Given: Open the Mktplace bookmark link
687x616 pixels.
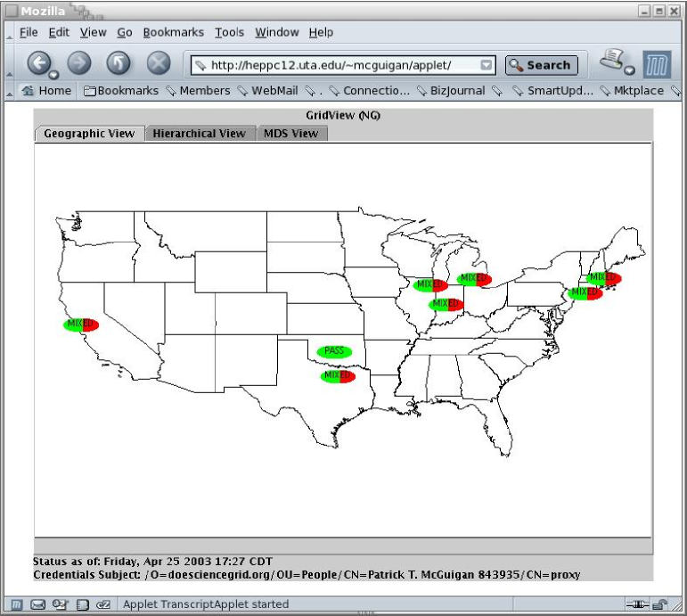Looking at the screenshot, I should pos(633,90).
